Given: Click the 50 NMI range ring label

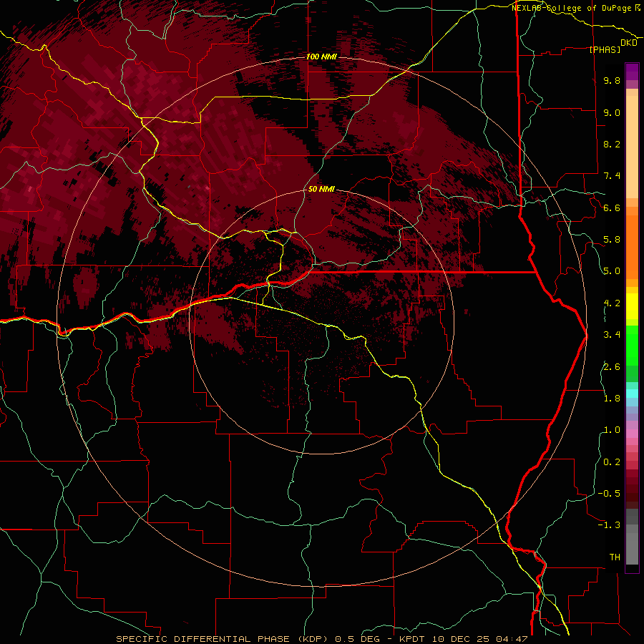Looking at the screenshot, I should (321, 189).
